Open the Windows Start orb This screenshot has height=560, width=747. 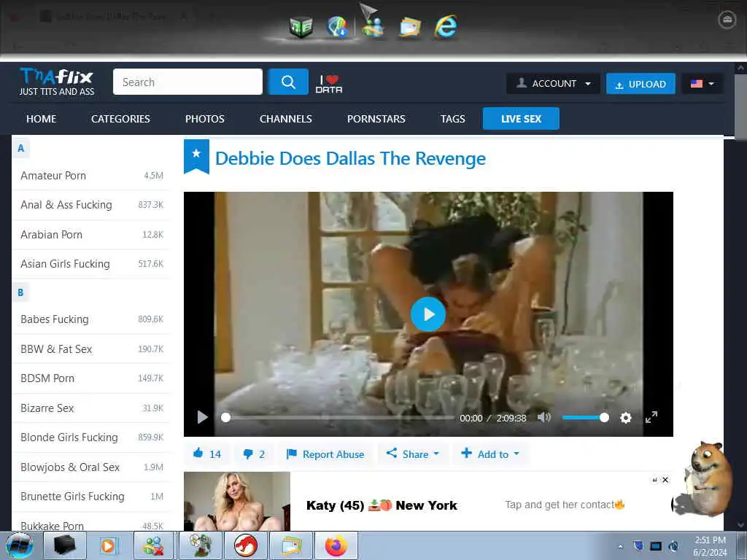point(20,545)
